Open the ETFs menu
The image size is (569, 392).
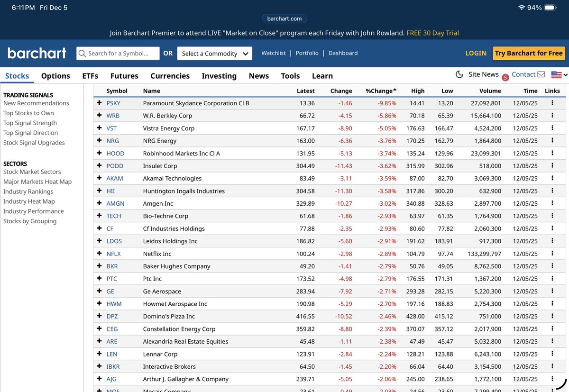[90, 76]
